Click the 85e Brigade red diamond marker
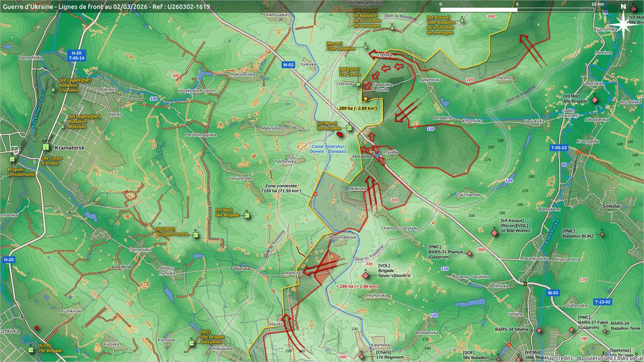644x362 pixels. point(595,100)
